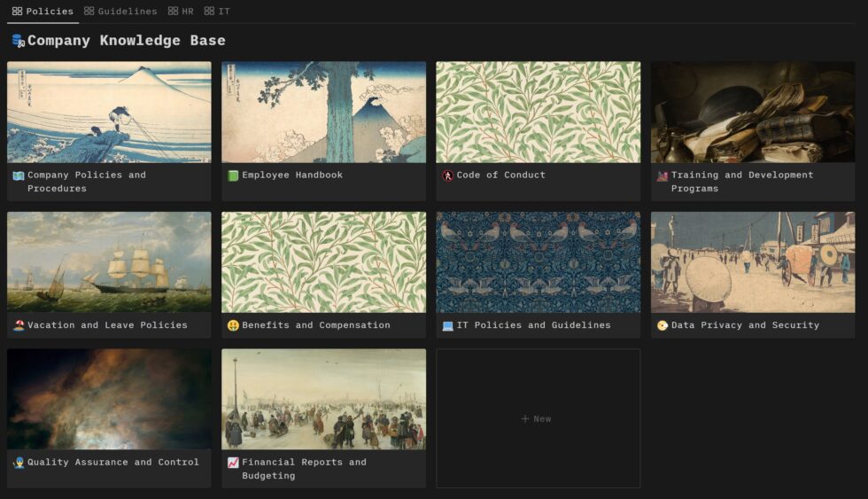Click green book icon beside Employee Handbook
This screenshot has width=868, height=499.
click(233, 175)
